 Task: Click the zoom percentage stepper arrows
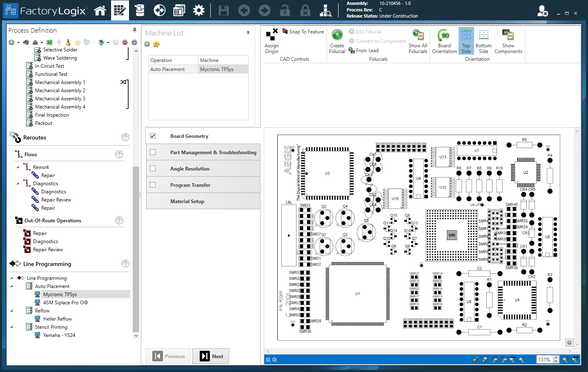click(556, 360)
